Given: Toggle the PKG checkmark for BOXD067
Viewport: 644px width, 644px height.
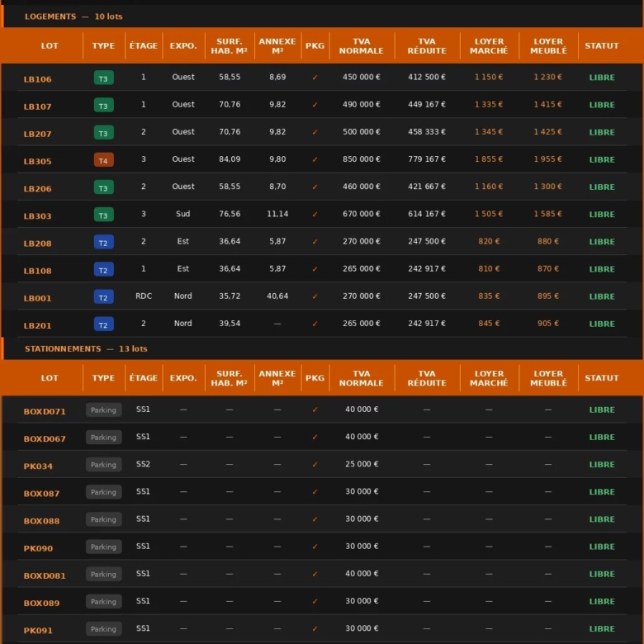Looking at the screenshot, I should pyautogui.click(x=315, y=438).
